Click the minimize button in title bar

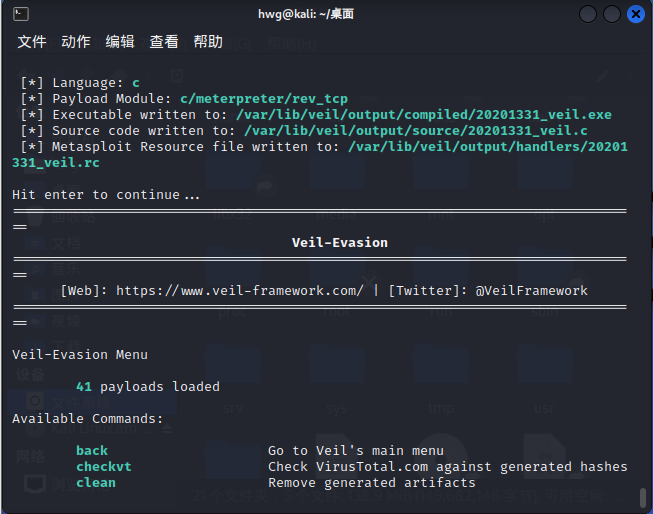tap(587, 14)
